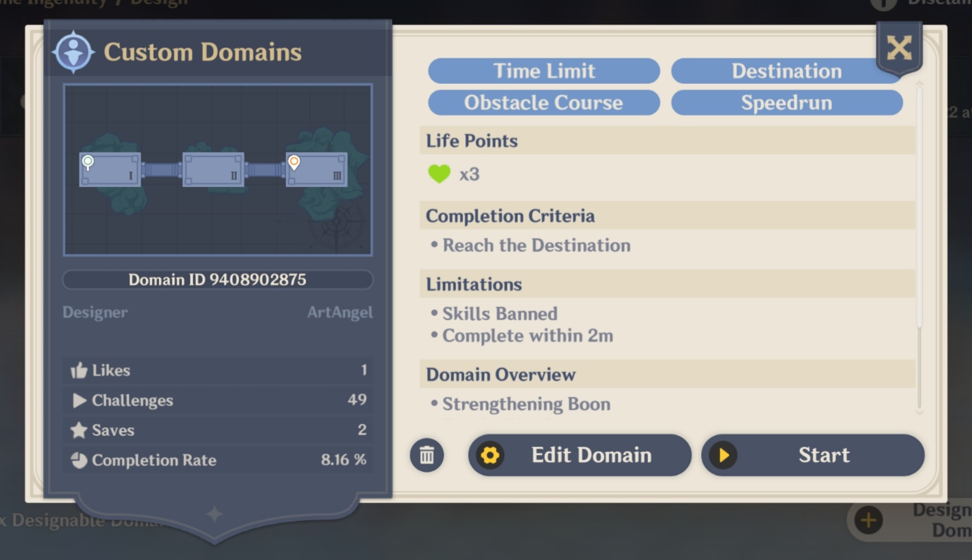Click the star Saves icon

coord(79,430)
